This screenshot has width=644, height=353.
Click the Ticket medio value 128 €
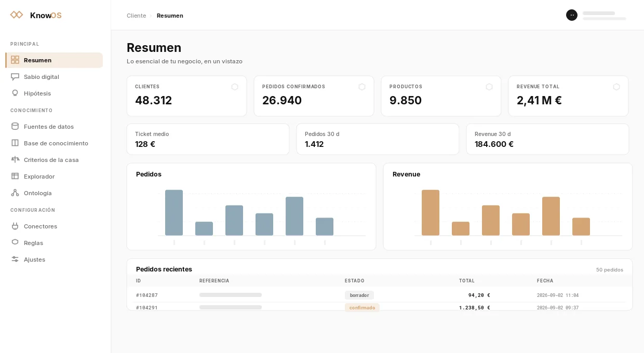pyautogui.click(x=145, y=144)
